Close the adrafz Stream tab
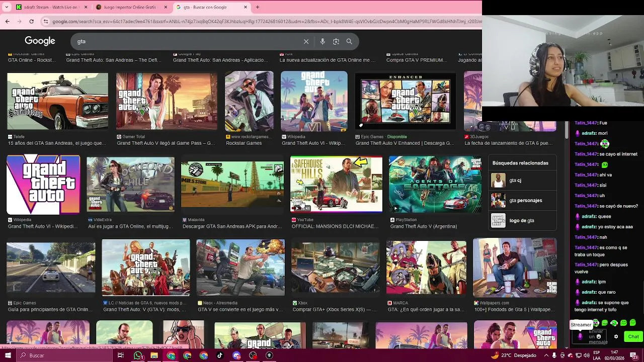644x362 pixels. click(x=86, y=7)
